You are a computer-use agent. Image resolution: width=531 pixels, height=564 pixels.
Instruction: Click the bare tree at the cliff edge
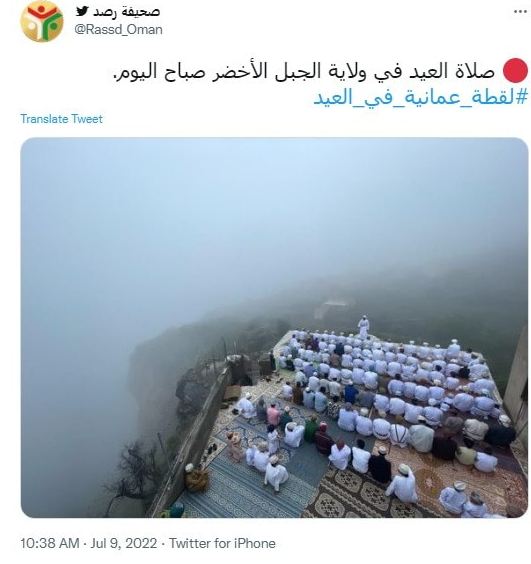click(133, 469)
